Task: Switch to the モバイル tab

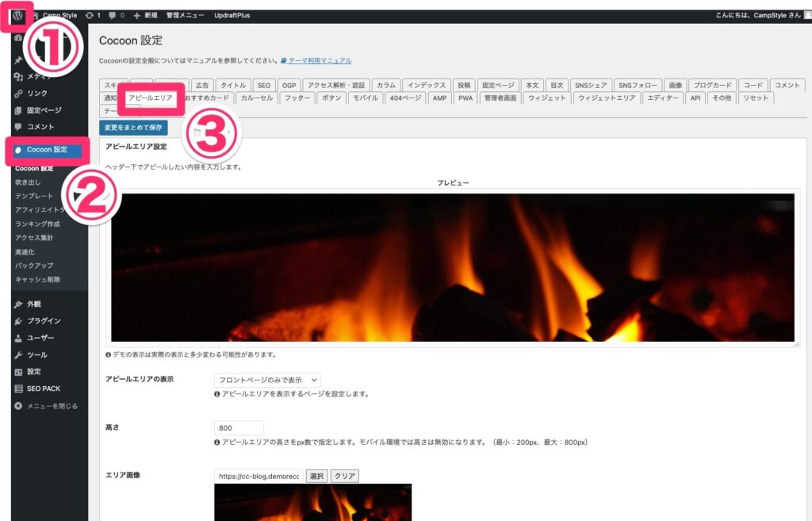Action: click(x=366, y=98)
